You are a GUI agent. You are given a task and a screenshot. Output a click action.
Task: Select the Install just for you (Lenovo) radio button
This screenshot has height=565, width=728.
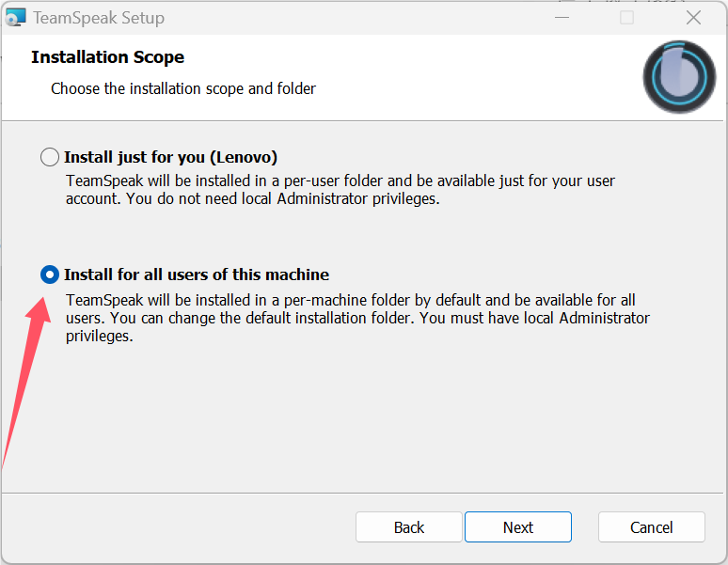click(x=50, y=157)
